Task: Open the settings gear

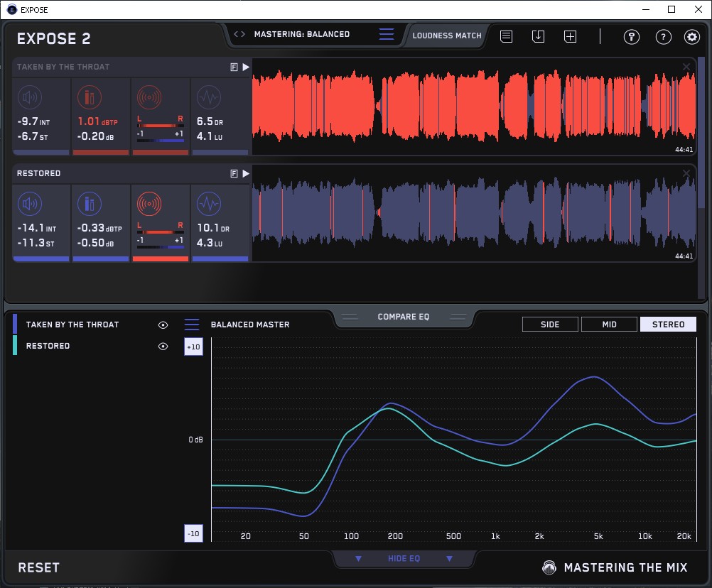Action: (691, 37)
